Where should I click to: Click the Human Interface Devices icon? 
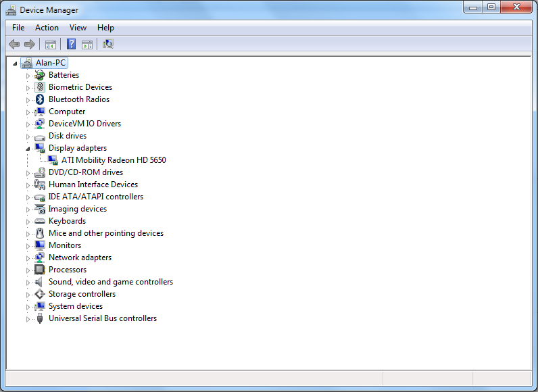(x=40, y=185)
